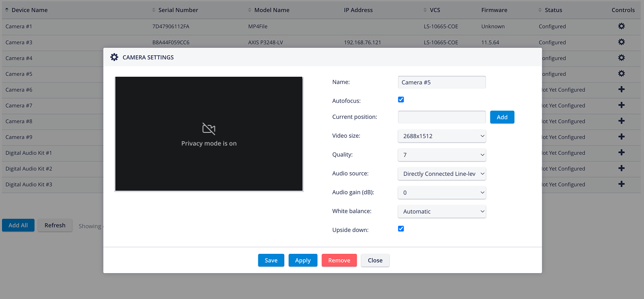Image resolution: width=644 pixels, height=299 pixels.
Task: Close the Camera Settings dialog
Action: (375, 260)
